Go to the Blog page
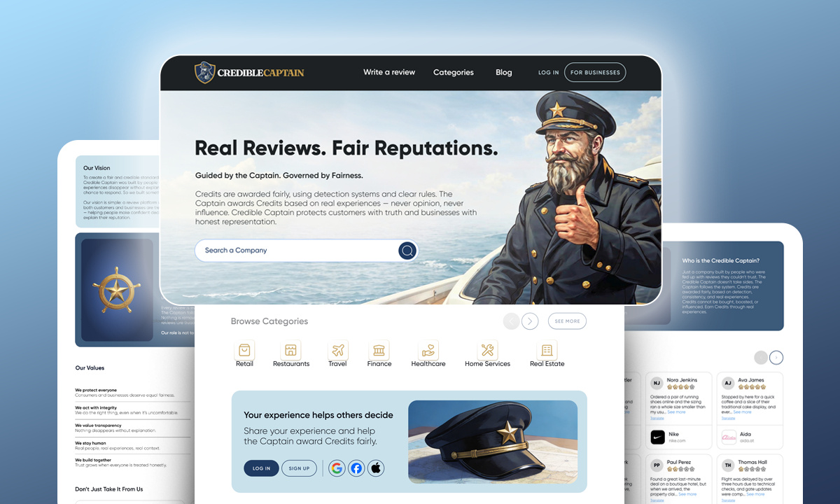This screenshot has width=840, height=504. click(504, 72)
